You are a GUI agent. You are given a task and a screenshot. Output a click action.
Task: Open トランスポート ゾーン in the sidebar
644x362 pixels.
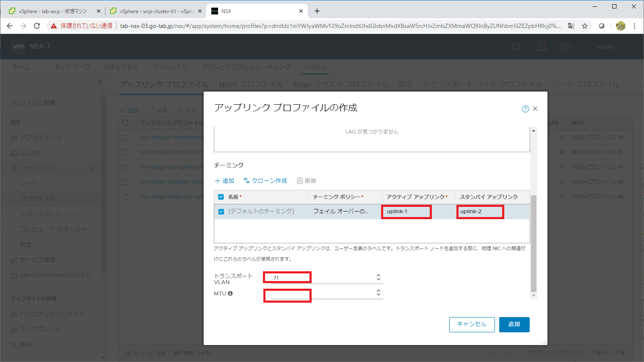coord(50,214)
